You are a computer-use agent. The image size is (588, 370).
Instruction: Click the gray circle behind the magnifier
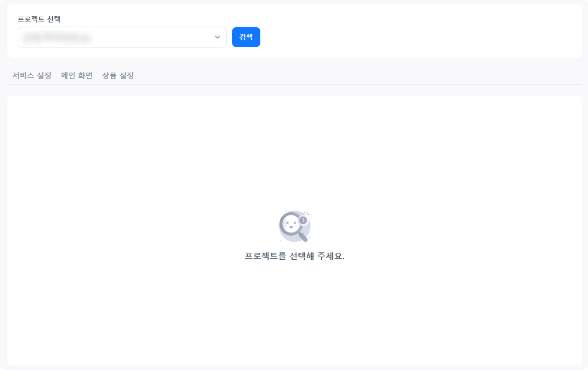point(307,229)
